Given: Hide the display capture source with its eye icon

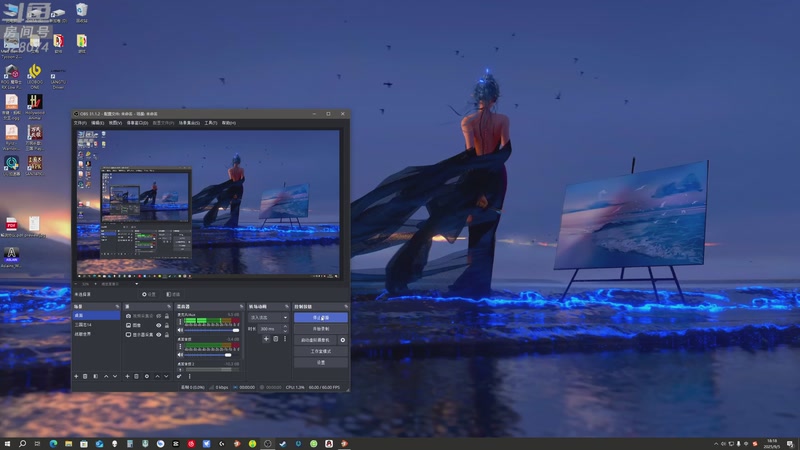Looking at the screenshot, I should point(159,335).
